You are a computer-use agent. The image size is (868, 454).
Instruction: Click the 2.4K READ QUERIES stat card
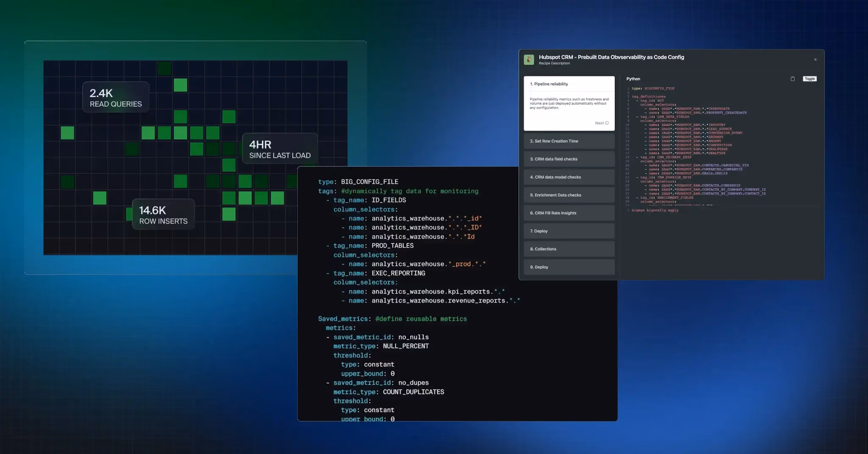(x=116, y=97)
